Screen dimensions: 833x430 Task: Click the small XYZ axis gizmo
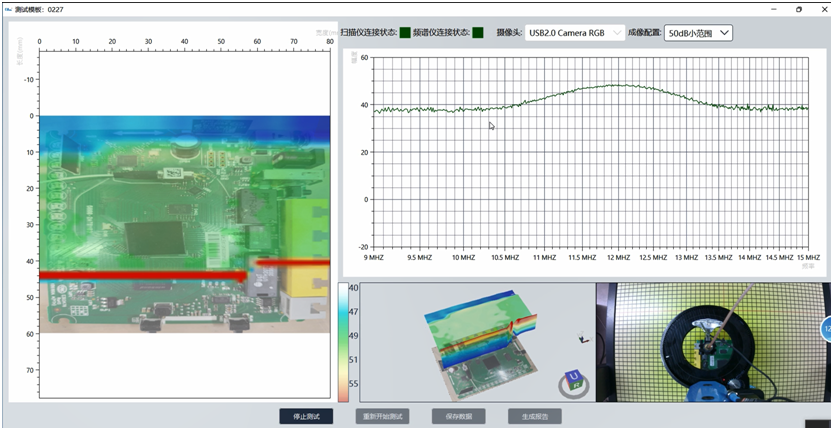584,338
